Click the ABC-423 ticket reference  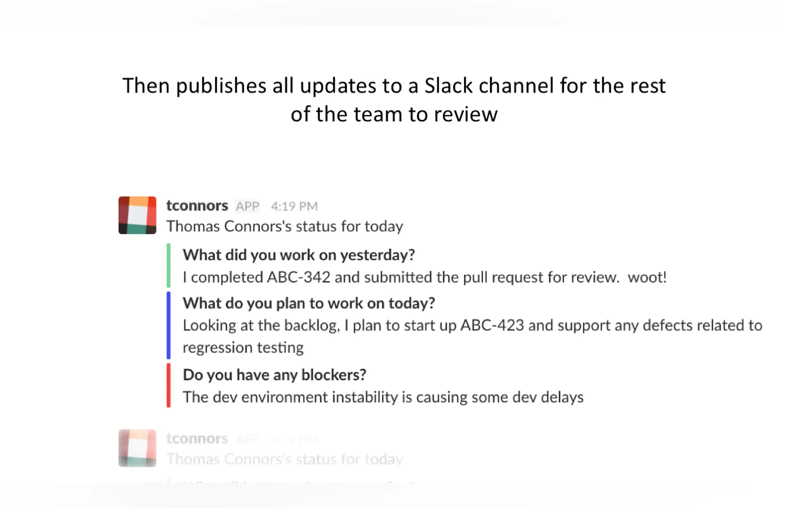492,325
